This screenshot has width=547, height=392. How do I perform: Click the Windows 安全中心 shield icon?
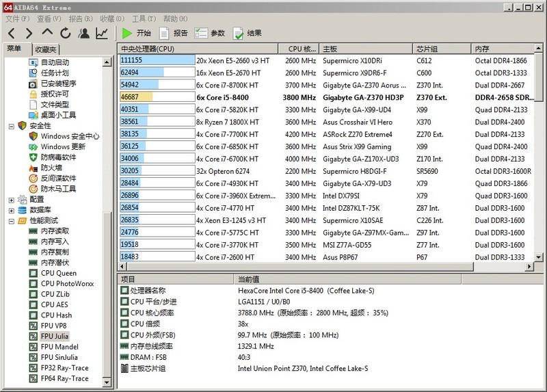[33, 136]
